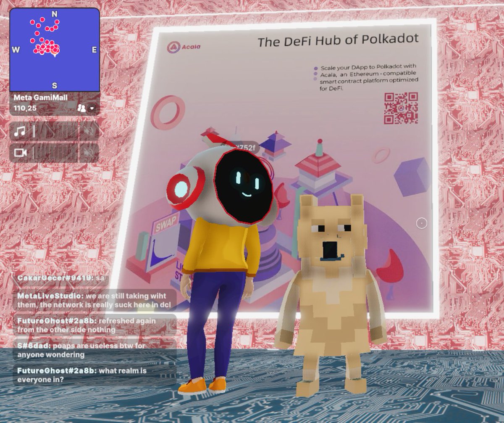
Task: Adjust the music volume slider
Action: tap(55, 132)
